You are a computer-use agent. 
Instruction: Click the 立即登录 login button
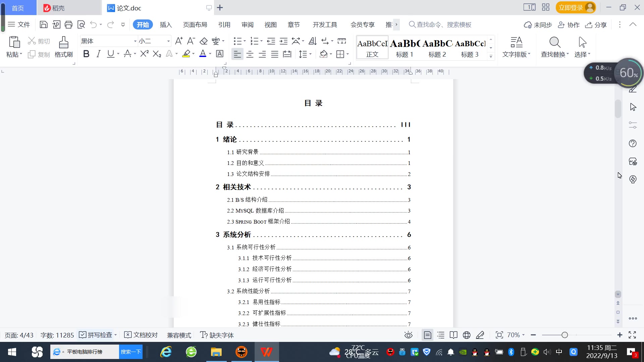point(571,7)
